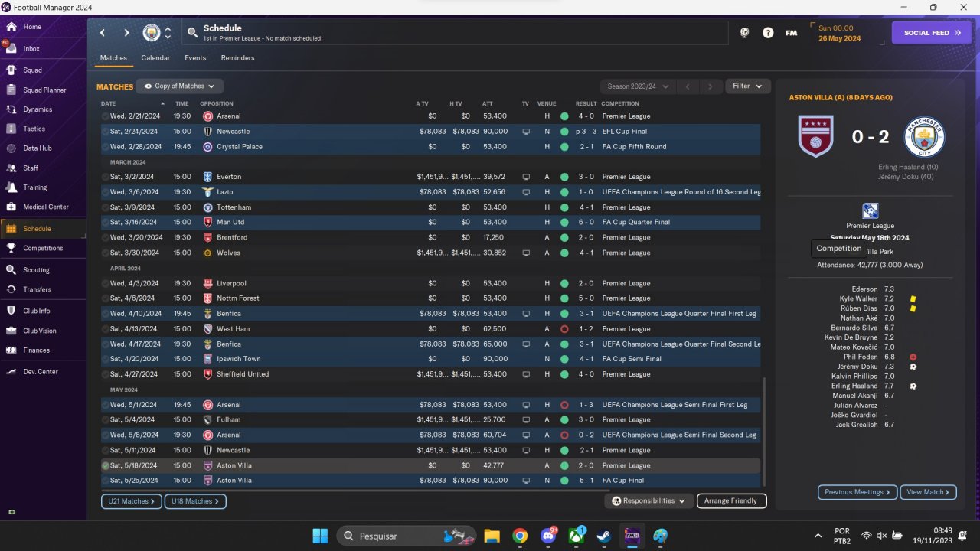Open the Staff section
The image size is (980, 551).
31,168
